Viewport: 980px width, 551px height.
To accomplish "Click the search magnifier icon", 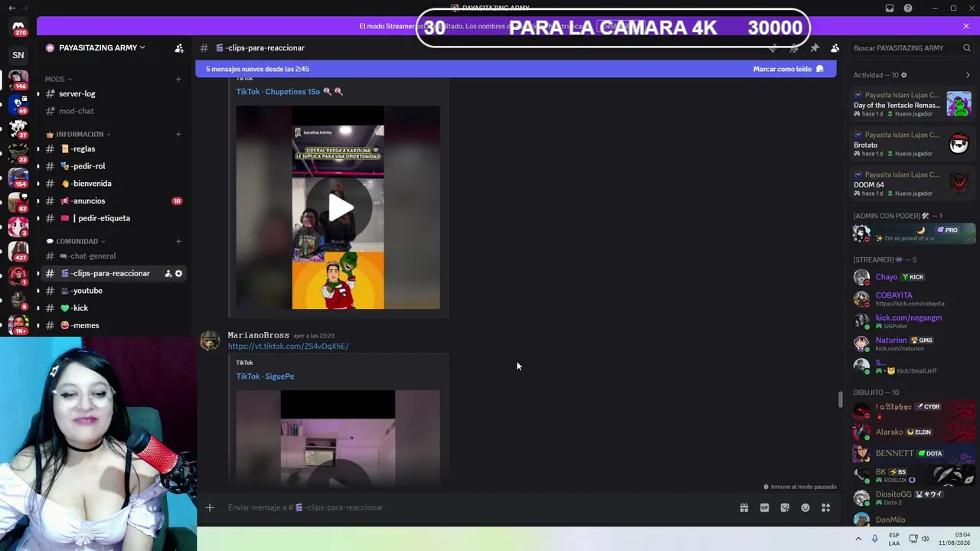I will point(967,47).
